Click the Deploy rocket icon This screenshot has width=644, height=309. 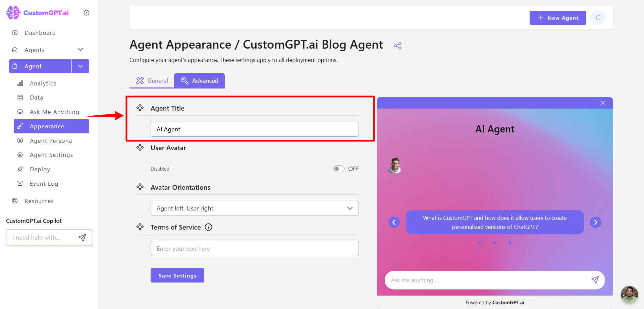tap(20, 169)
